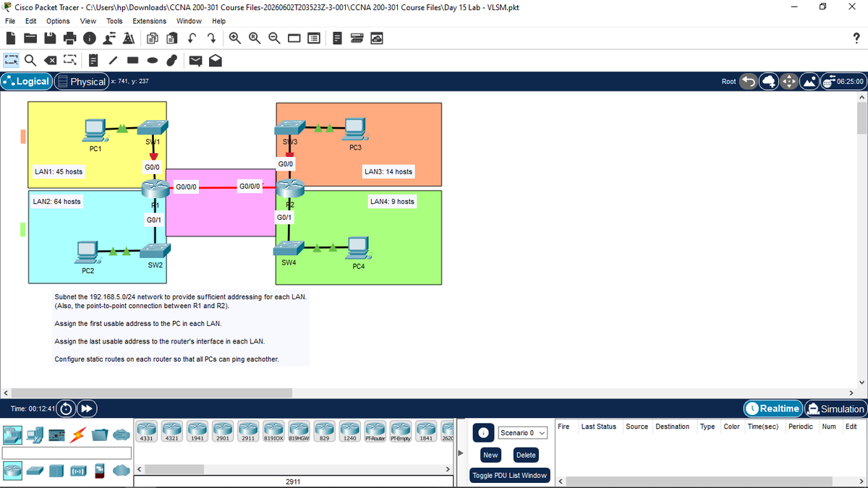Viewport: 868px width, 488px height.
Task: Pick the 2911 router from device list
Action: click(247, 430)
